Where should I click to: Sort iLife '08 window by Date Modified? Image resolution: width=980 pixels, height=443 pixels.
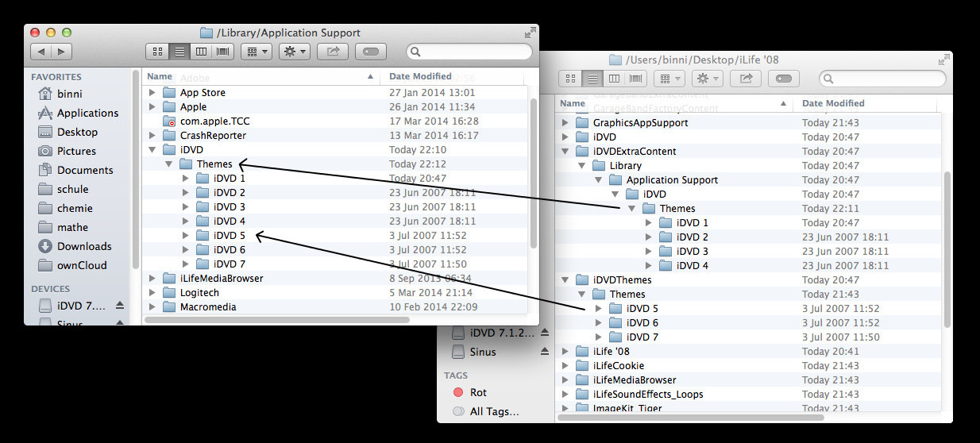[869, 104]
